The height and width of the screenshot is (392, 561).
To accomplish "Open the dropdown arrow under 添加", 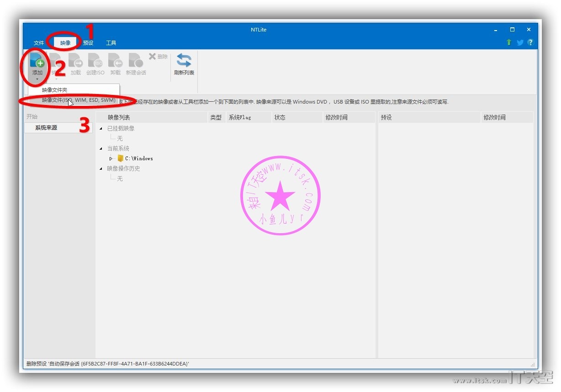I will 37,79.
